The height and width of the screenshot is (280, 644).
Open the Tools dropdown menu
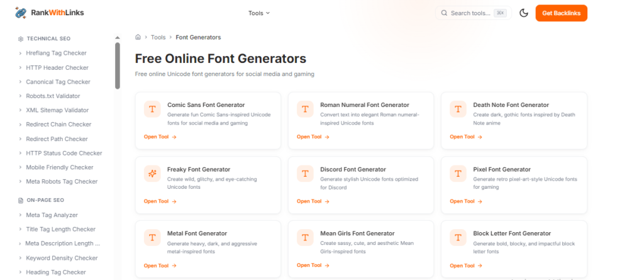[258, 13]
